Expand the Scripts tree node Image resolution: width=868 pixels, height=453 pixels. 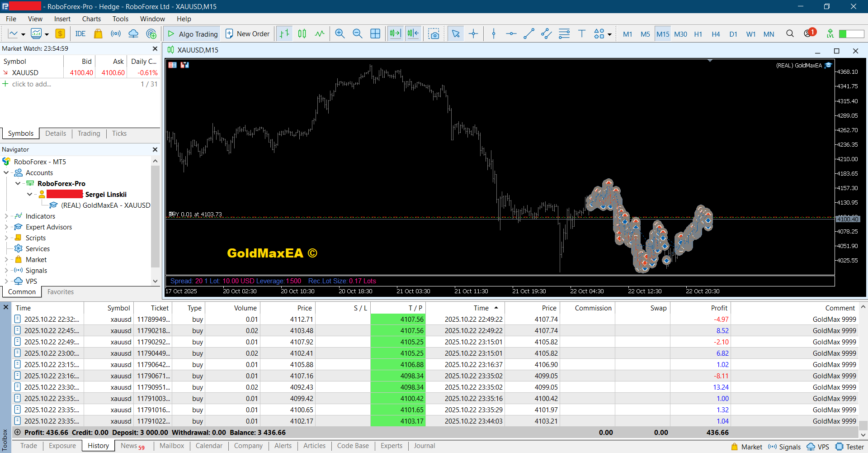(x=6, y=238)
